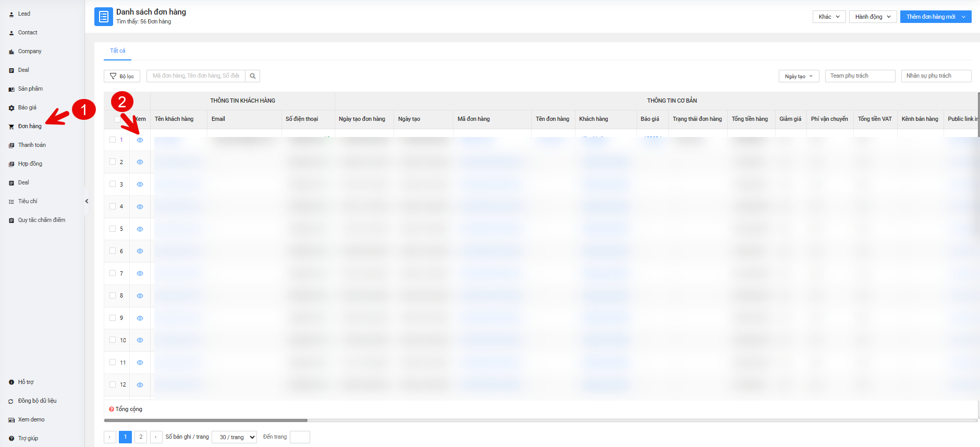View order row 12 with eye icon

click(x=140, y=385)
